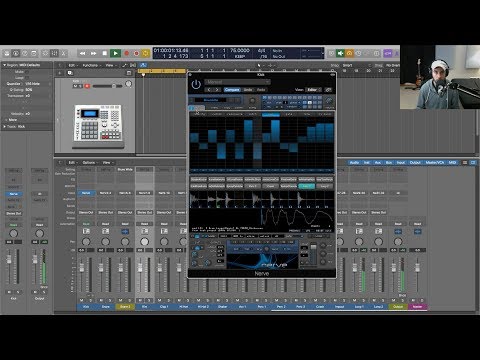This screenshot has height=360, width=480.
Task: Select the Output filter in mixer
Action: coord(415,162)
